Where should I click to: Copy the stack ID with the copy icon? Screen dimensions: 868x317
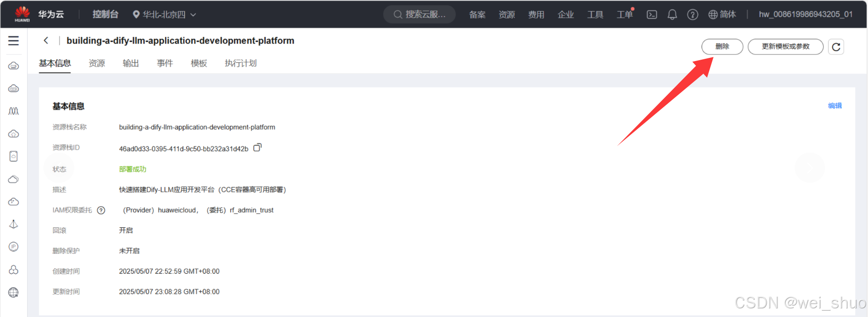(x=257, y=147)
